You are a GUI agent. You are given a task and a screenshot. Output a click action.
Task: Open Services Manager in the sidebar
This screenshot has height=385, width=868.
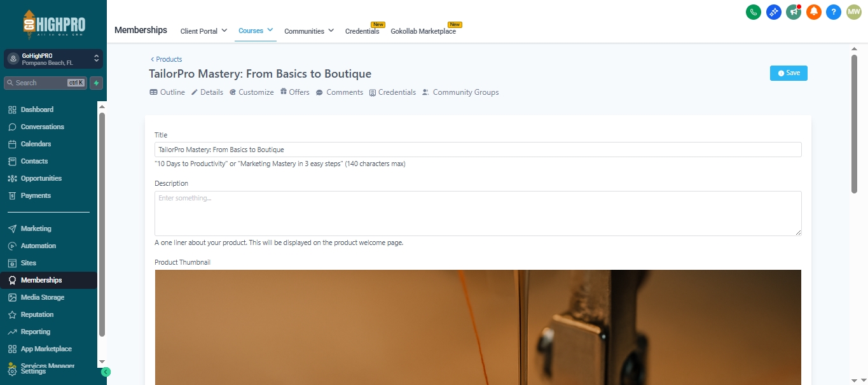pos(48,365)
